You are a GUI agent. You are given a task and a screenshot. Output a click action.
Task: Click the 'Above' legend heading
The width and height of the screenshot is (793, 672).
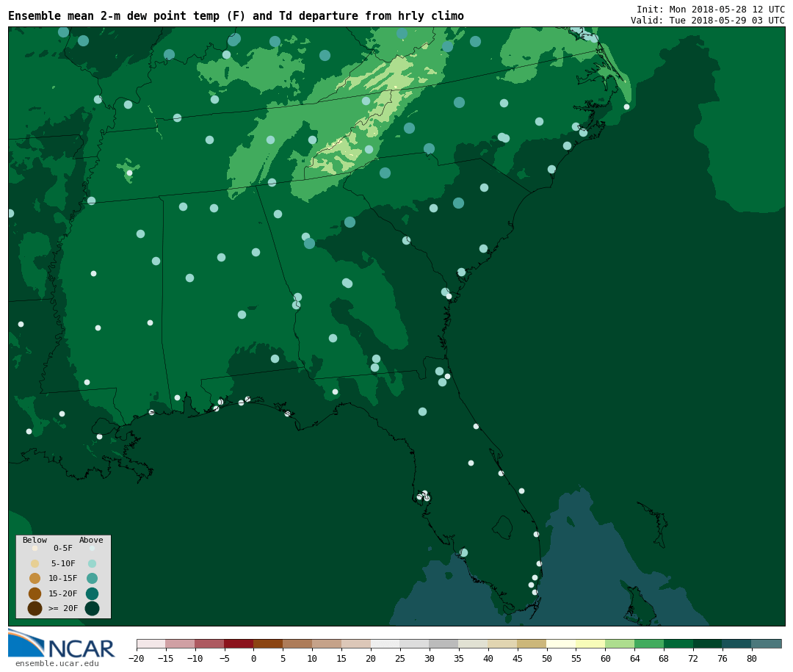click(x=91, y=540)
